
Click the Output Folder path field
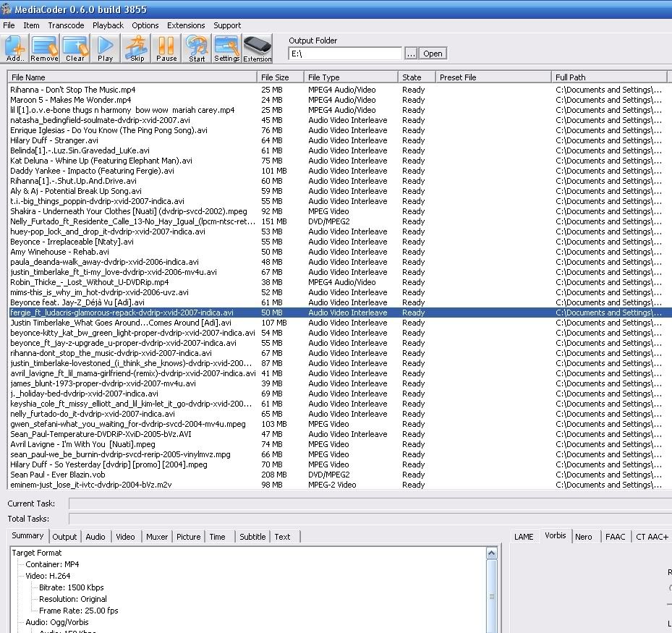pos(345,54)
